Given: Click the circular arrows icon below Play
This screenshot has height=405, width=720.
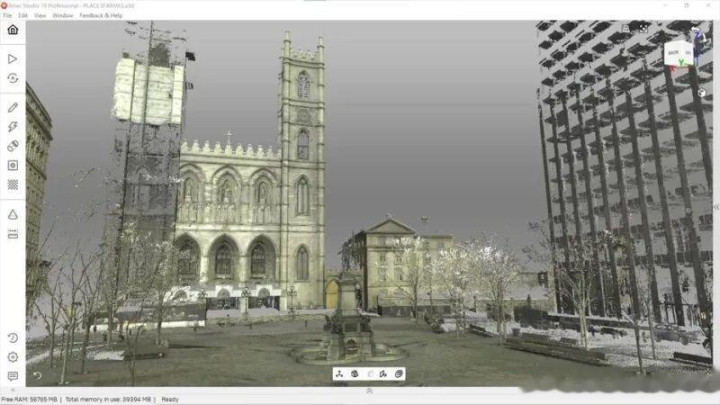Looking at the screenshot, I should tap(12, 78).
